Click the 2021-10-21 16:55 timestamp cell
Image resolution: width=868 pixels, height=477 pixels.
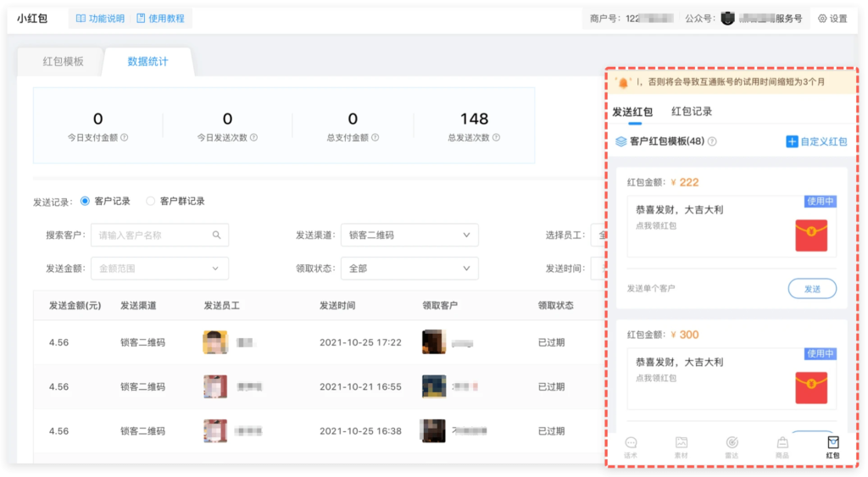[360, 387]
